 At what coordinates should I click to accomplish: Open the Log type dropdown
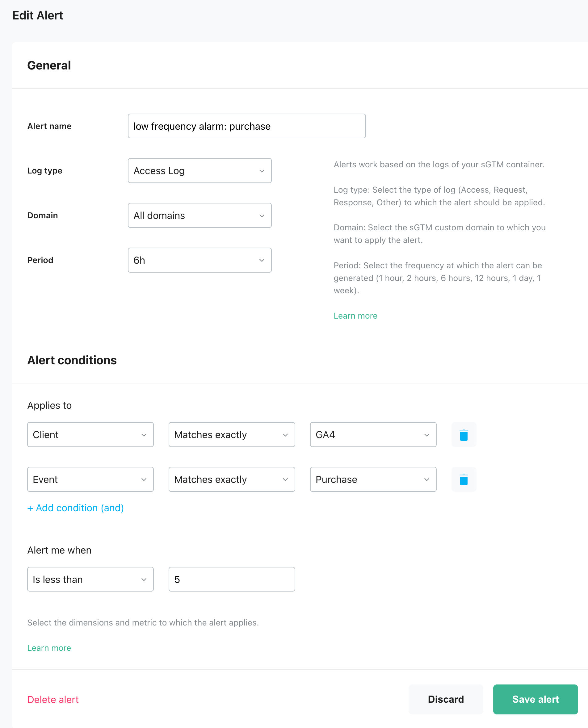tap(199, 171)
